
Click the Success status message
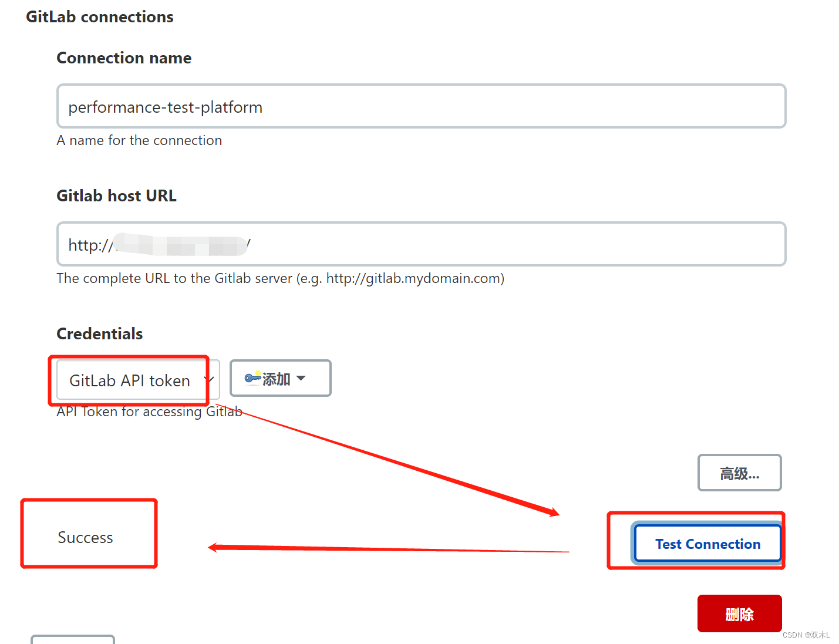[x=85, y=537]
